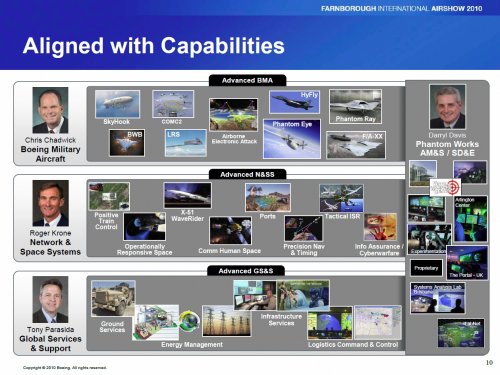Click the LRS aircraft image
The height and width of the screenshot is (375, 500).
pyautogui.click(x=186, y=143)
